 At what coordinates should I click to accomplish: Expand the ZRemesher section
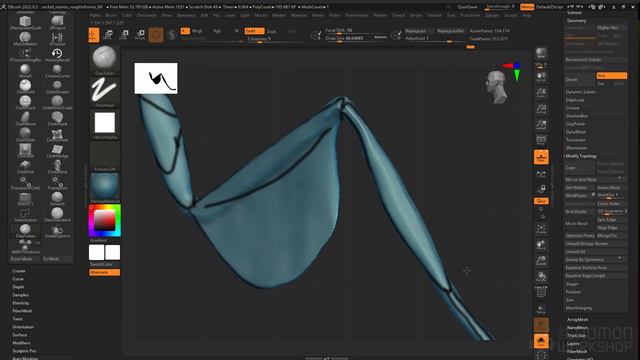576,148
